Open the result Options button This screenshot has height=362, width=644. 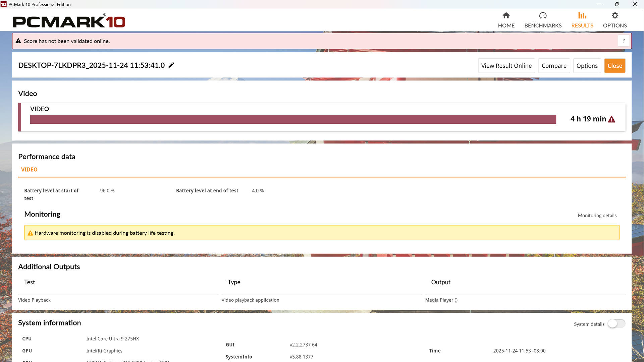tap(587, 66)
